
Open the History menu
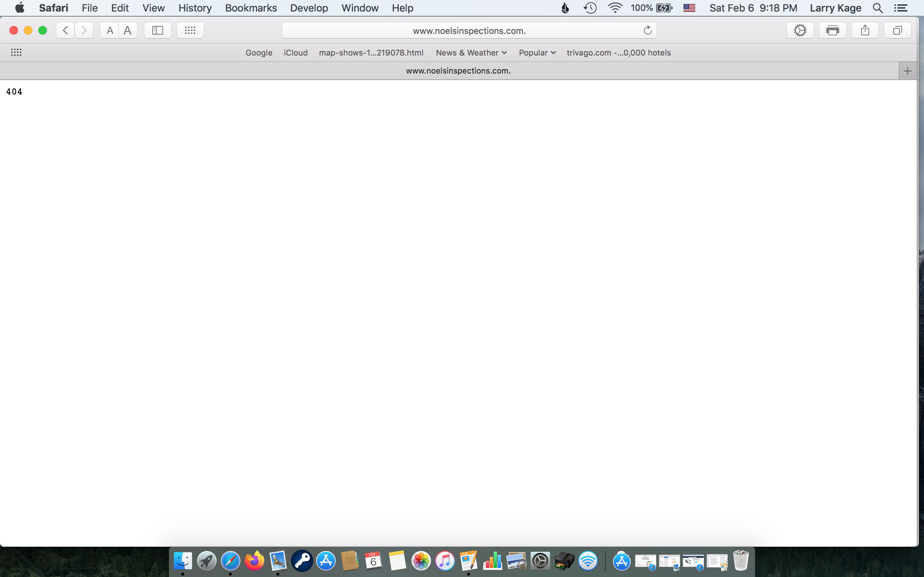(x=195, y=8)
